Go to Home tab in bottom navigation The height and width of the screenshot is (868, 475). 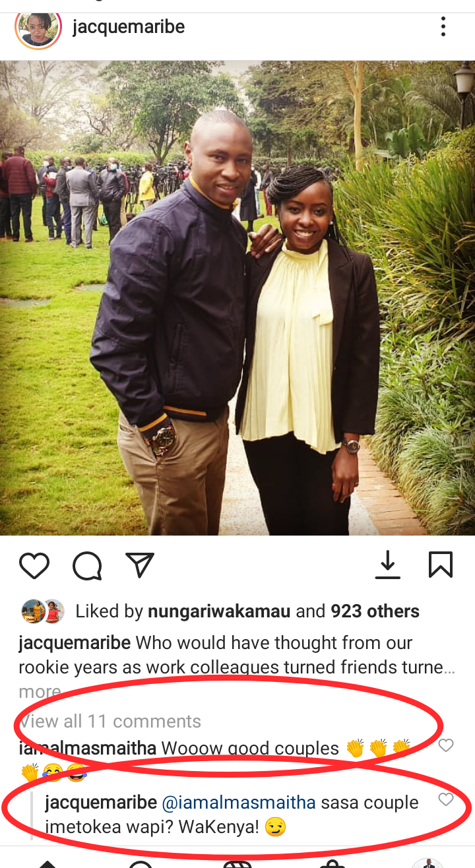click(46, 863)
